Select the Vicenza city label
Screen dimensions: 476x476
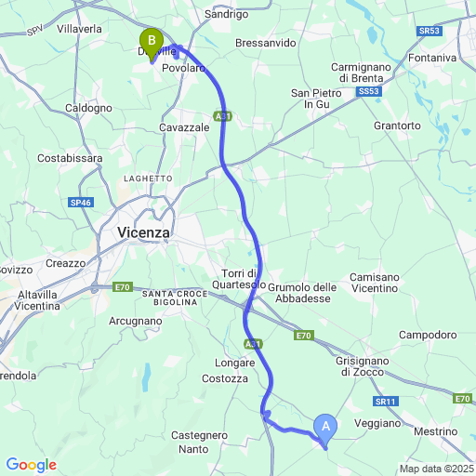tap(143, 232)
